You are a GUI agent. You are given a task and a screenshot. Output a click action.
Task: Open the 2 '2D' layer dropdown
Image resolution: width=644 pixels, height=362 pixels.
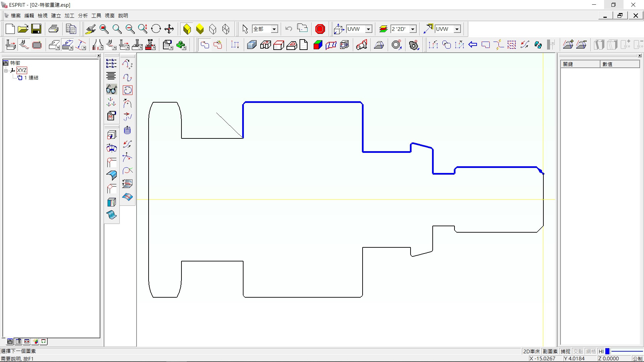413,29
